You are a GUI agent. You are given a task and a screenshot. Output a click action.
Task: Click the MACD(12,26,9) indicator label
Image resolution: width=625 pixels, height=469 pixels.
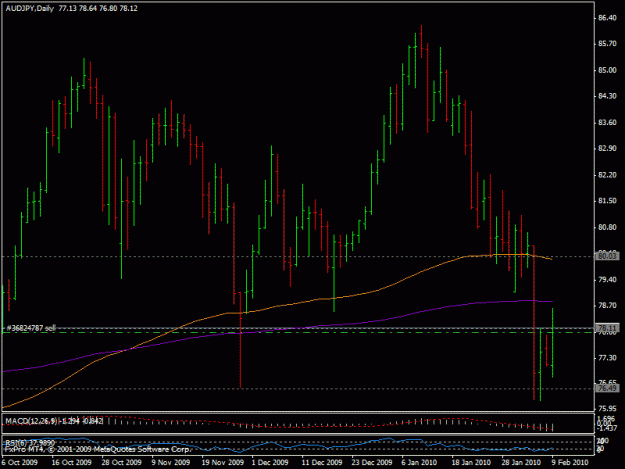[31, 421]
